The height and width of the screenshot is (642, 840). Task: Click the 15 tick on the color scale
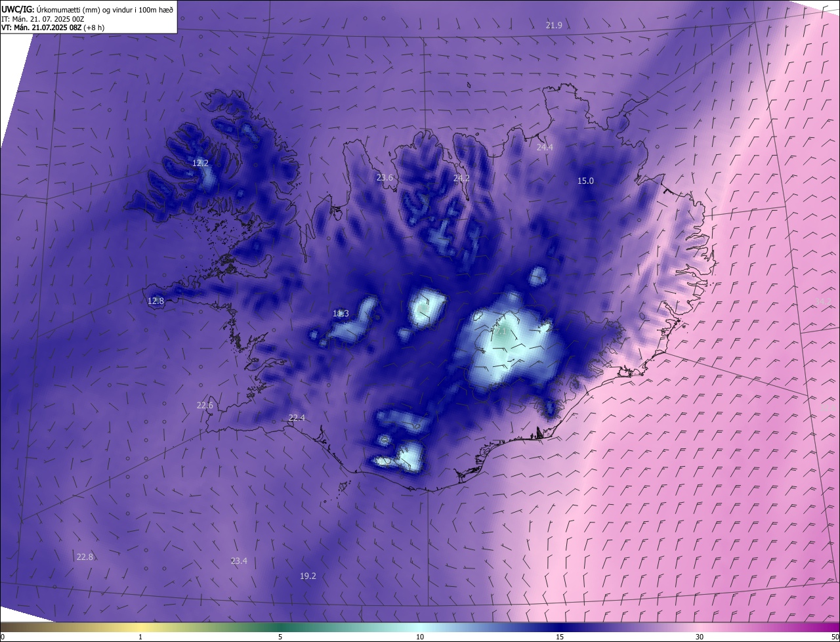560,637
